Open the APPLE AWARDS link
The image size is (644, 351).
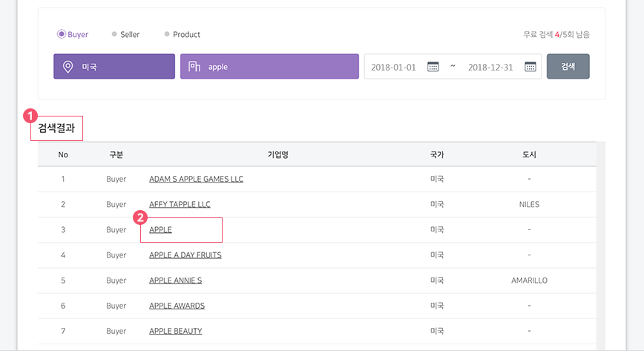click(177, 306)
